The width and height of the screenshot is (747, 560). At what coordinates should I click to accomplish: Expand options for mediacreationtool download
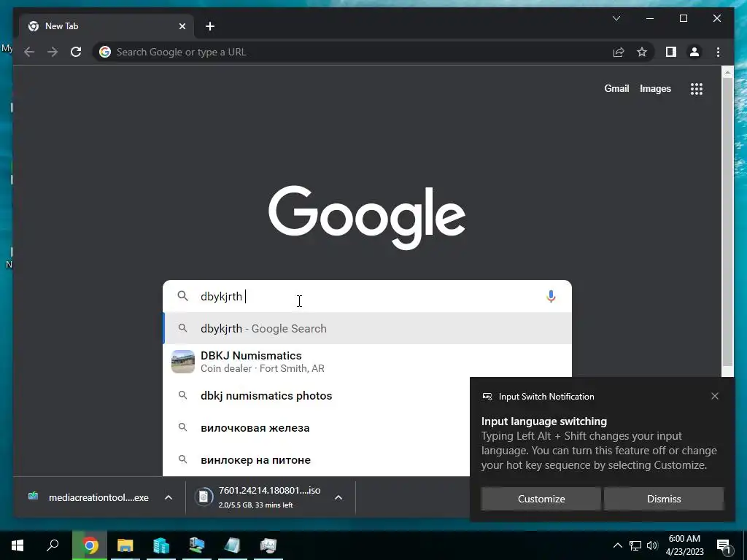click(x=169, y=497)
